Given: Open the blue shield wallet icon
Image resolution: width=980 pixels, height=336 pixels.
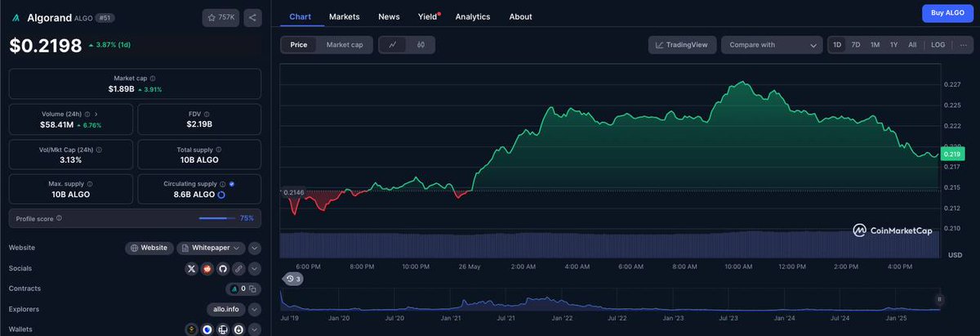Looking at the screenshot, I should point(207,329).
